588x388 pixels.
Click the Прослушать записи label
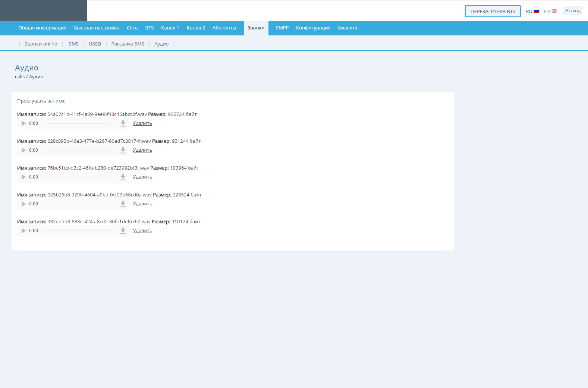[x=41, y=101]
